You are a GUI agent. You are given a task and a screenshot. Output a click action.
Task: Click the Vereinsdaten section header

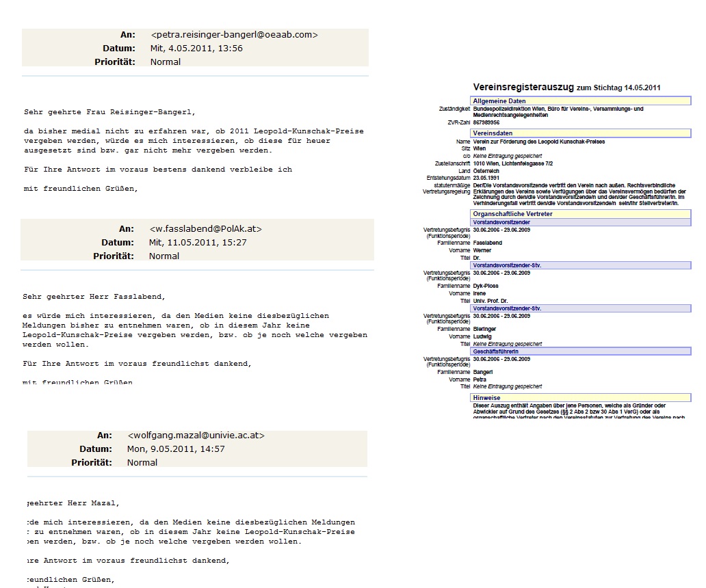493,133
